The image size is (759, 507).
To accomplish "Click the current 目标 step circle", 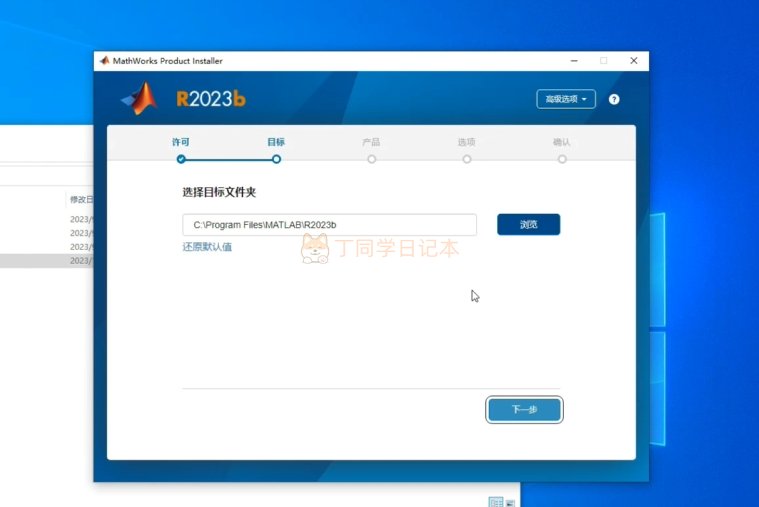I will coord(276,159).
